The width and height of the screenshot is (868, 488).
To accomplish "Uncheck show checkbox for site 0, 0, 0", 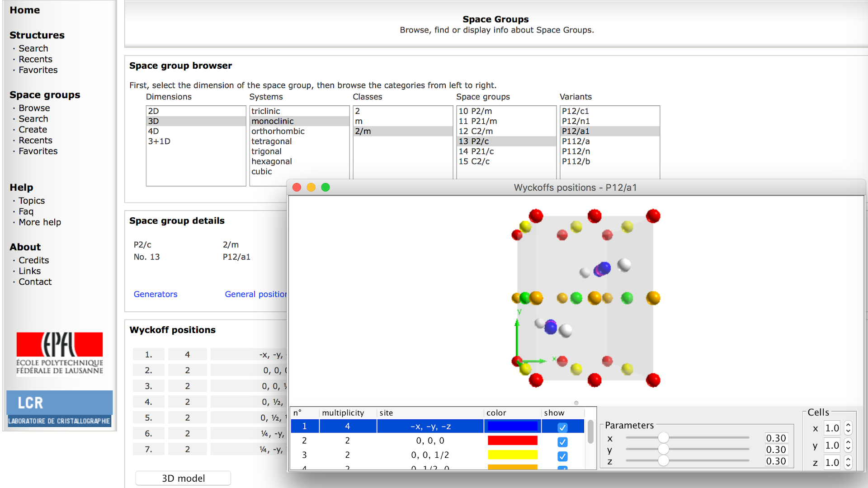I will (x=562, y=441).
